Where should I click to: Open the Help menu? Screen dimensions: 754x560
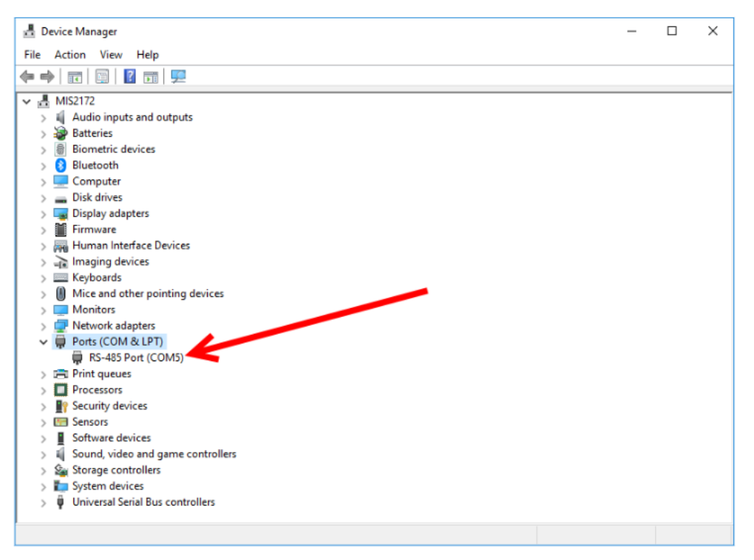[x=148, y=55]
